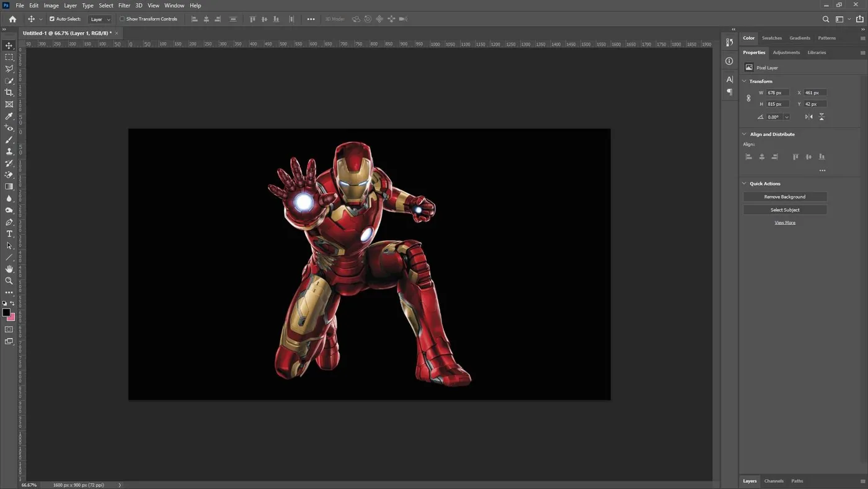Flip the layer horizontally in Properties

[x=808, y=117]
